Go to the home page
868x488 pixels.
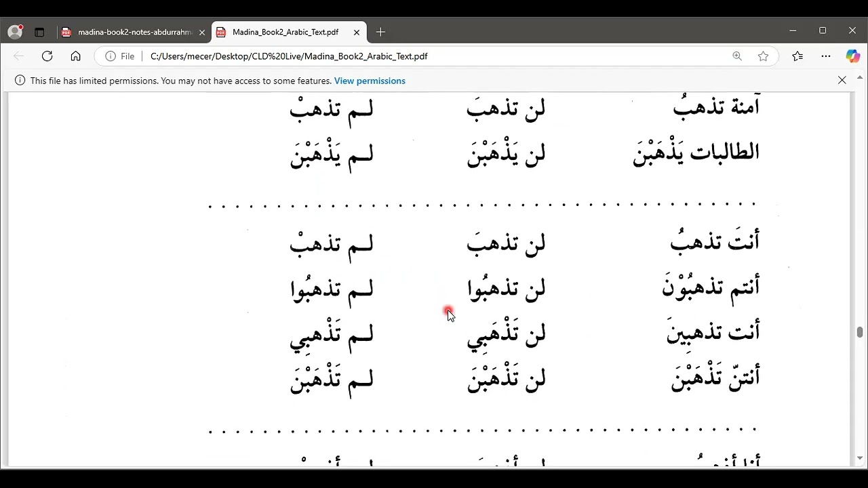click(x=75, y=56)
